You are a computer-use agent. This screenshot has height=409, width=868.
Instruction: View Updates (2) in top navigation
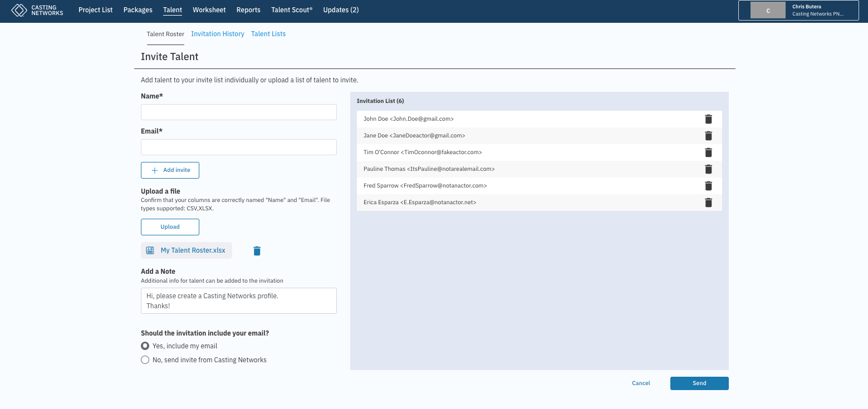(341, 10)
